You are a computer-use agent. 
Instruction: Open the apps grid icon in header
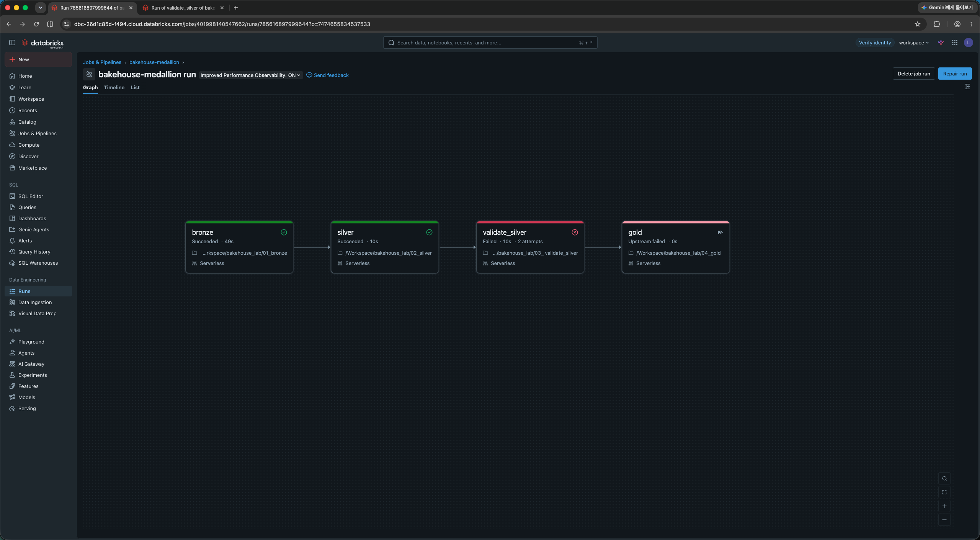point(955,43)
